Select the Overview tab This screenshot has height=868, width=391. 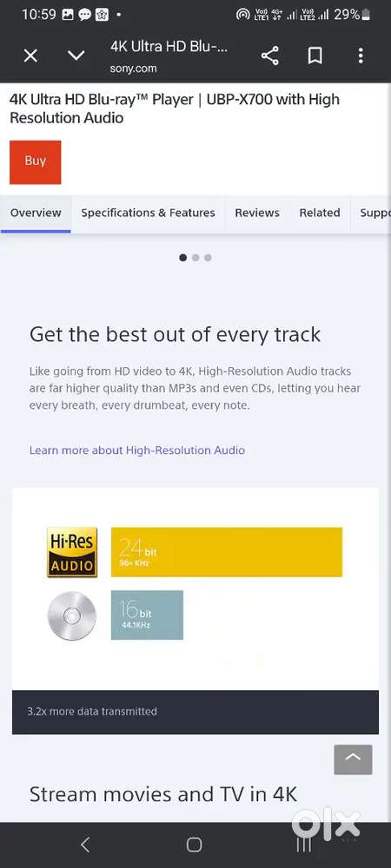36,214
